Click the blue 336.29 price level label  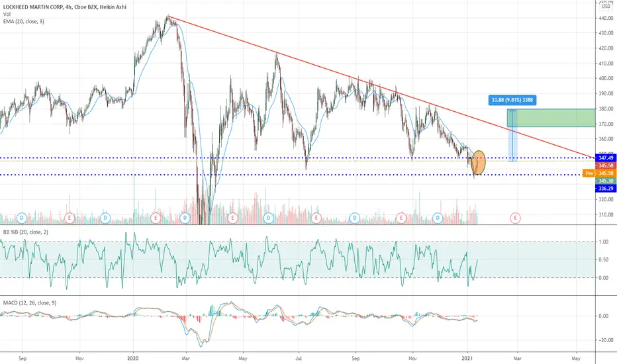(606, 189)
